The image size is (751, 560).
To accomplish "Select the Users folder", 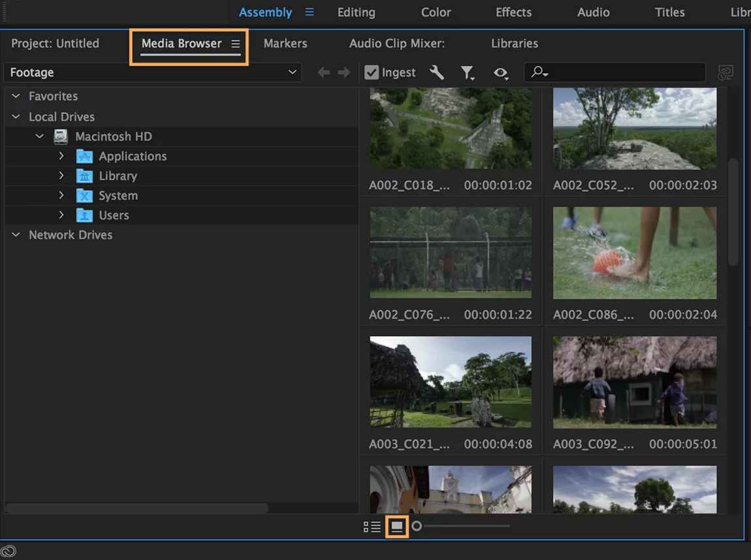I will [114, 215].
